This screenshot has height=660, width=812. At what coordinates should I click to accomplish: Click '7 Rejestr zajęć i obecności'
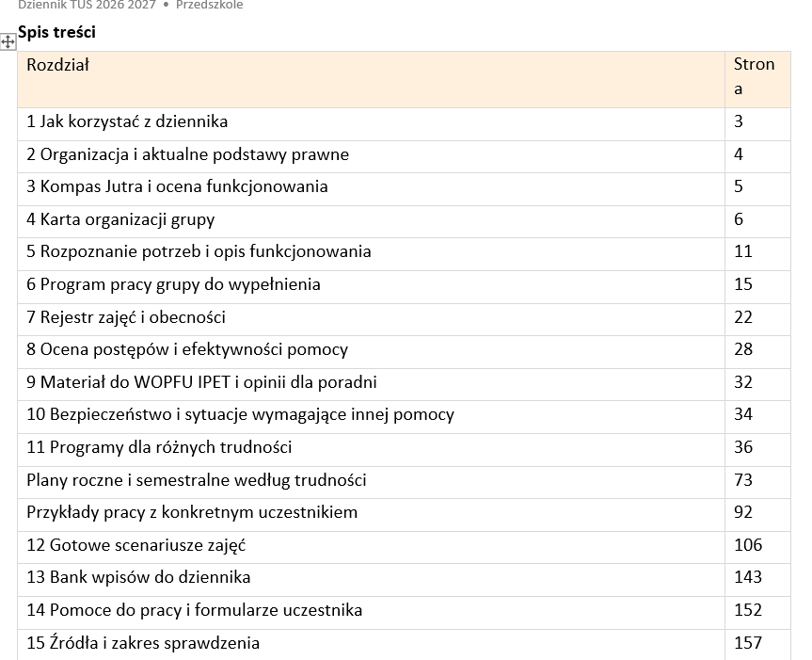[126, 317]
